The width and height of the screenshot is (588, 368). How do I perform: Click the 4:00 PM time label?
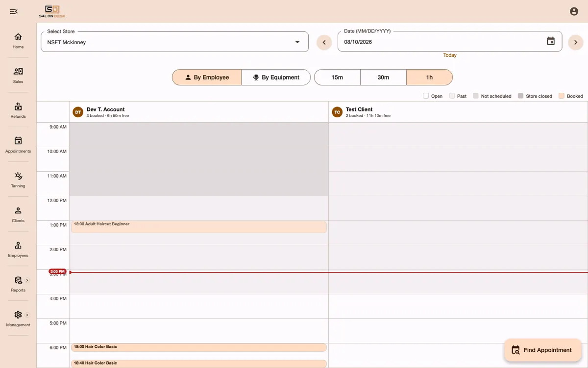(x=58, y=299)
